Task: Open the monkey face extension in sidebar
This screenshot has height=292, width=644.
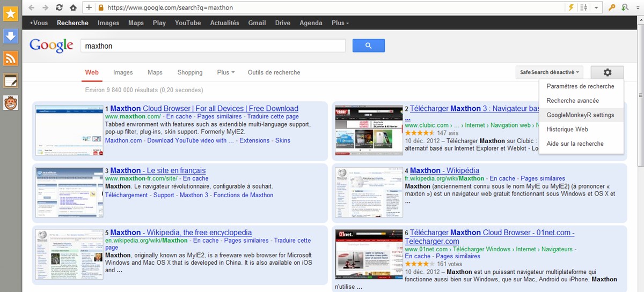Action: click(11, 103)
